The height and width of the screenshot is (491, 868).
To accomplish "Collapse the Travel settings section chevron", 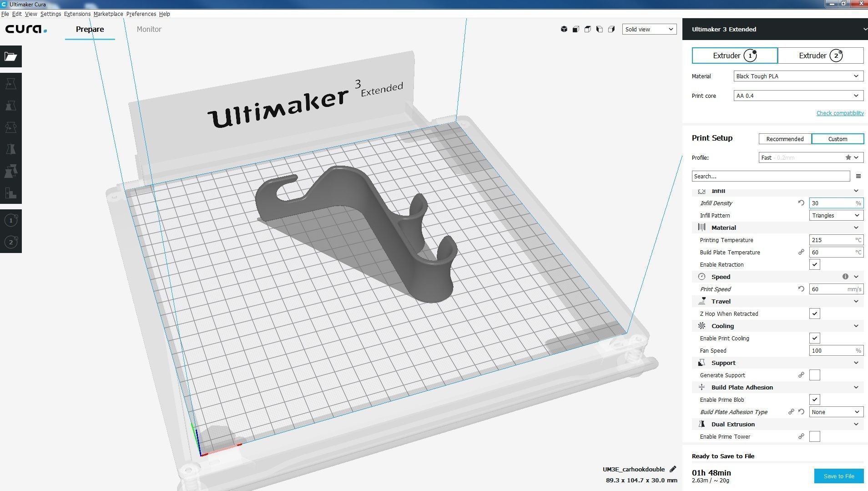I will click(856, 301).
